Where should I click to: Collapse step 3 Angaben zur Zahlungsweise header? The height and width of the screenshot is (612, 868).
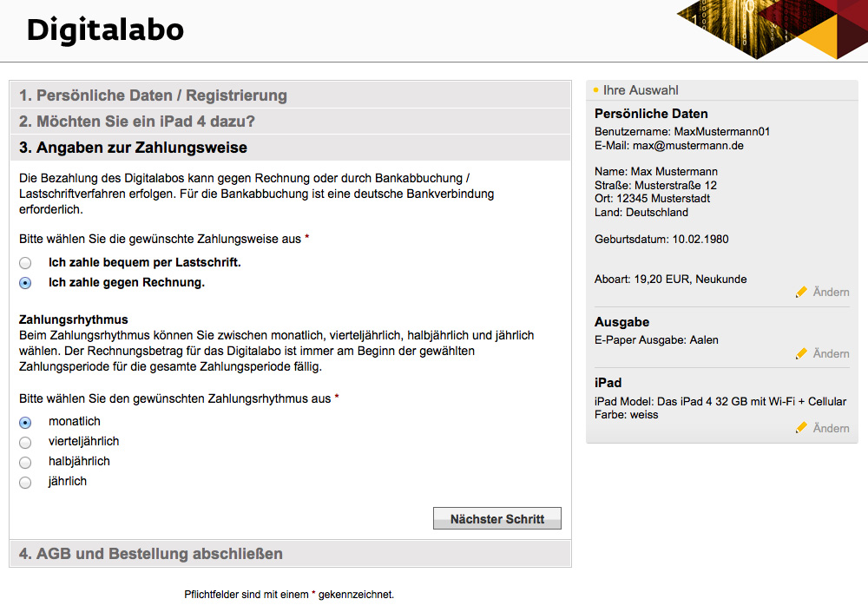pos(291,148)
